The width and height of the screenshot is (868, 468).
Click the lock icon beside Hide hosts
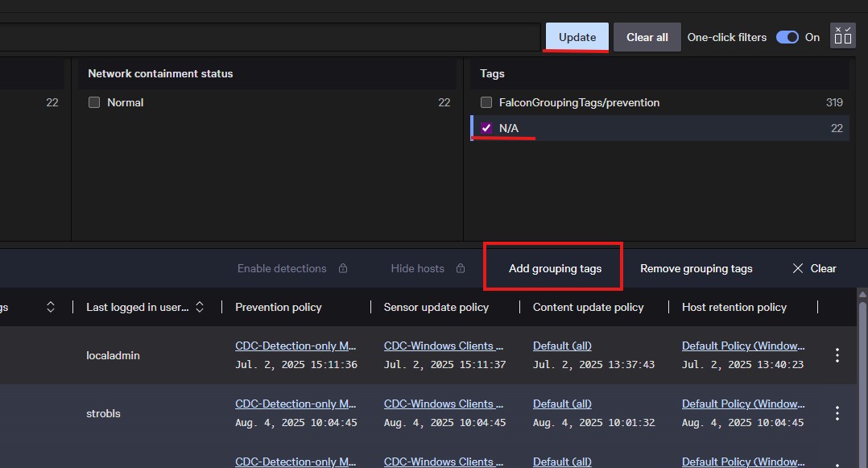pos(461,268)
